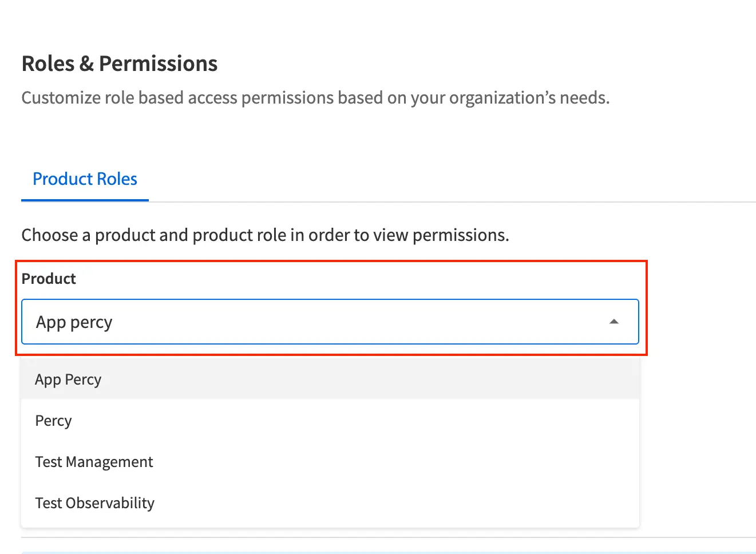This screenshot has width=756, height=554.
Task: Click the Roles & Permissions heading
Action: (x=120, y=64)
